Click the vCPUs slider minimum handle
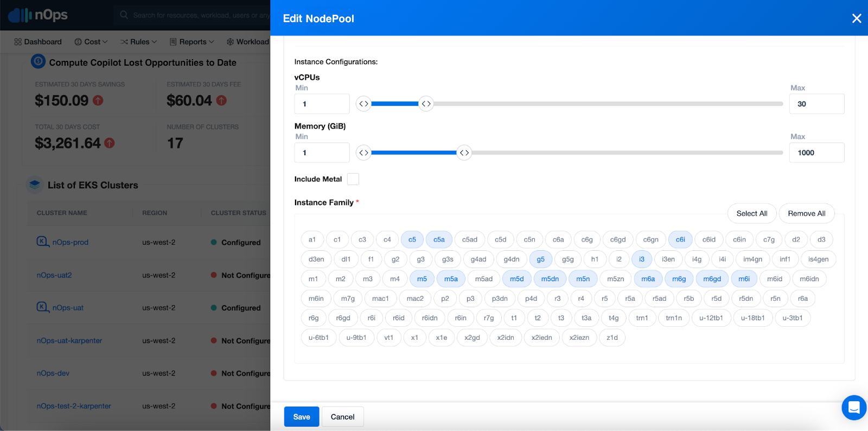868x431 pixels. click(x=363, y=104)
